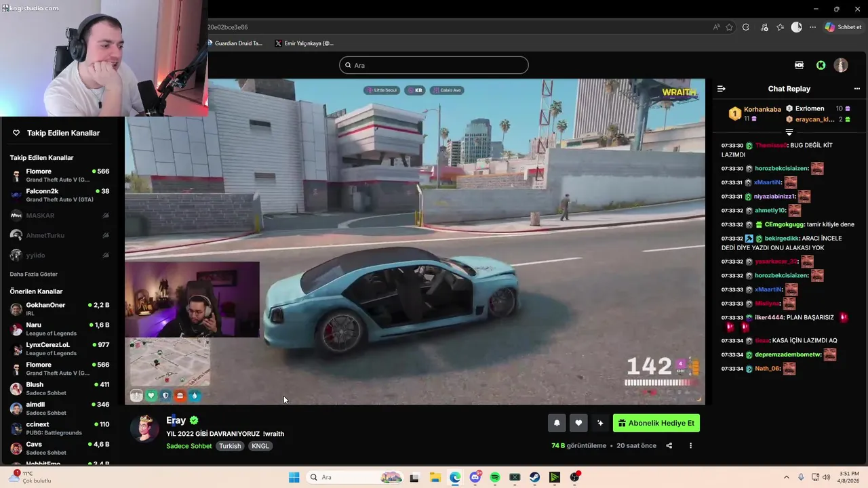
Task: Click Eray's streamer avatar below the video
Action: [x=144, y=428]
